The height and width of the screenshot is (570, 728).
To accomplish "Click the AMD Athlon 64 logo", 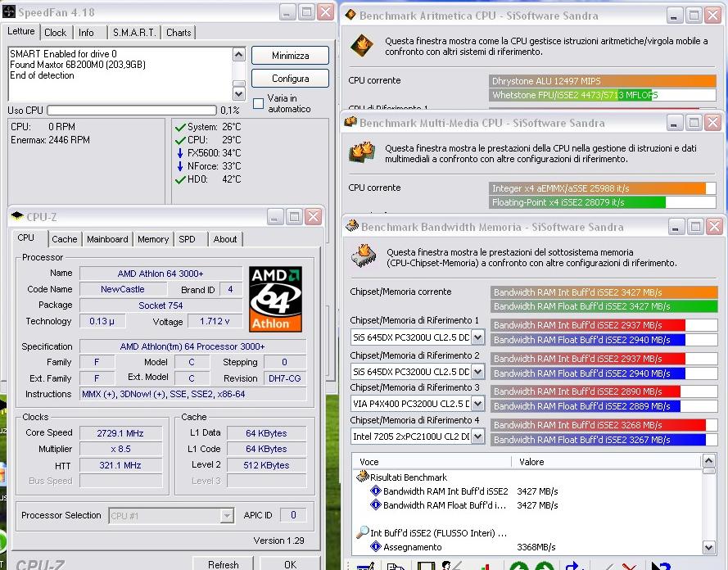I will click(275, 299).
